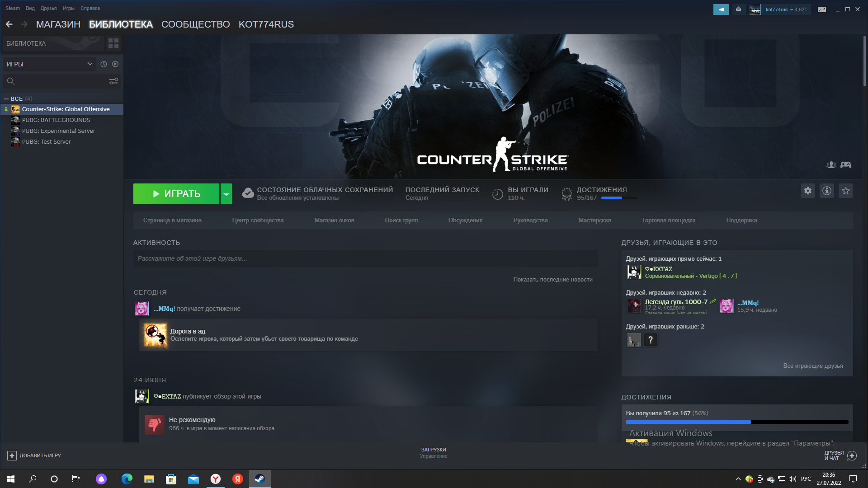Open Мастерская link
Viewport: 868px width, 488px height.
click(594, 221)
